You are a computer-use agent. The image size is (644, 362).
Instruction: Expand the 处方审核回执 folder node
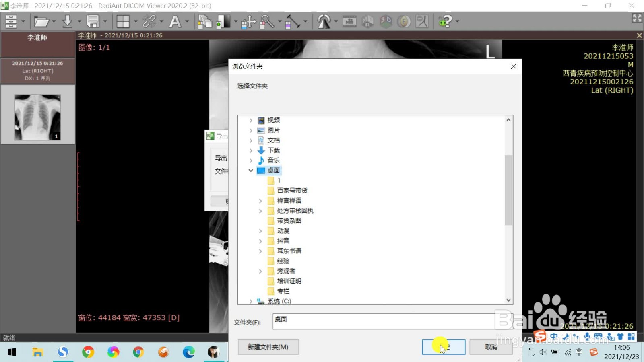[260, 211]
